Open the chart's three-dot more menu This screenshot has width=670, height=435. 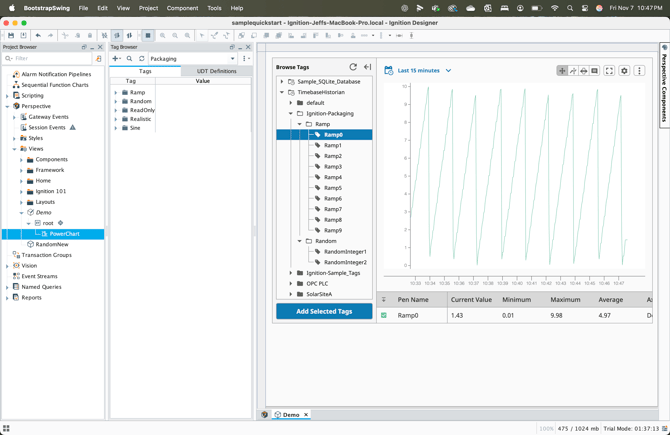639,71
